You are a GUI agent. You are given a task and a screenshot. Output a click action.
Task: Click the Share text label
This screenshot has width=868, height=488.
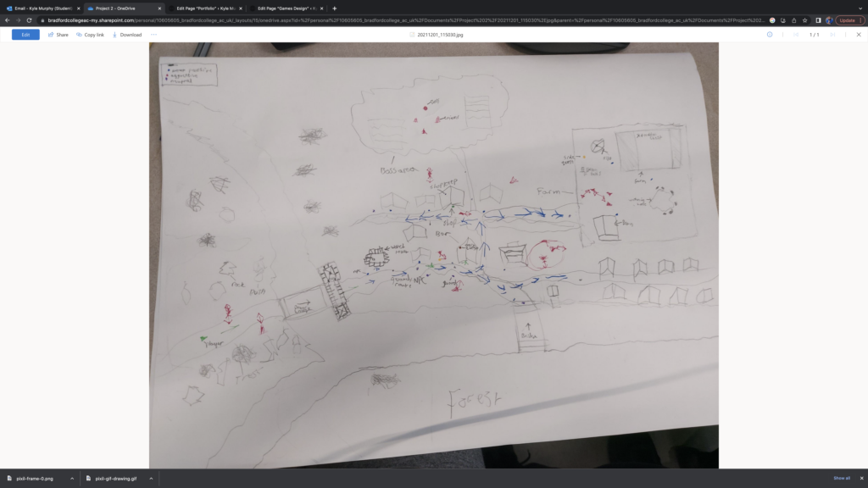click(x=63, y=35)
